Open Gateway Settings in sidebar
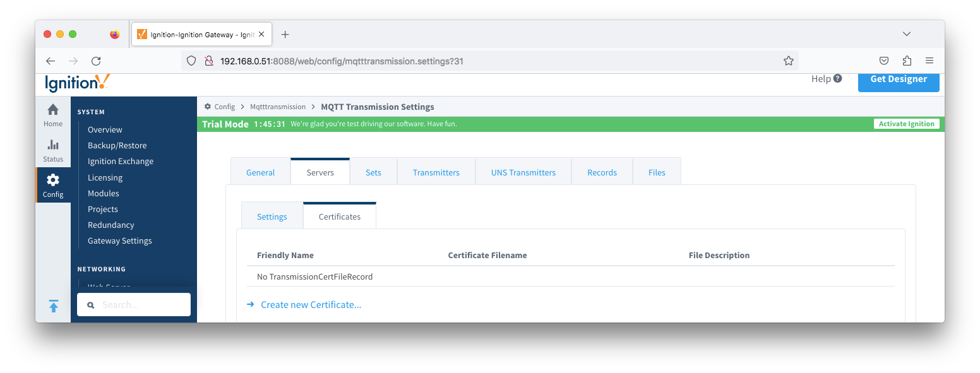980x373 pixels. click(119, 240)
